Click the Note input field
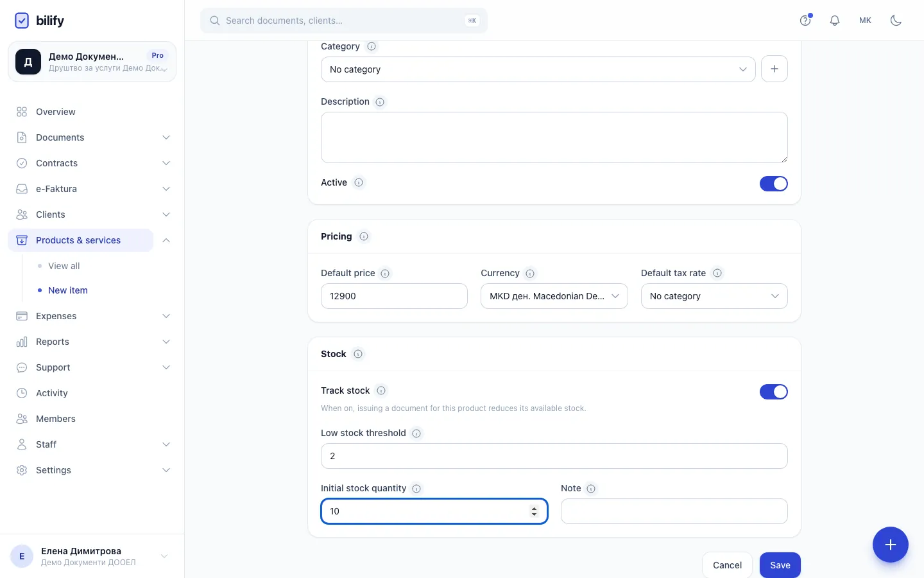The image size is (924, 578). (674, 511)
